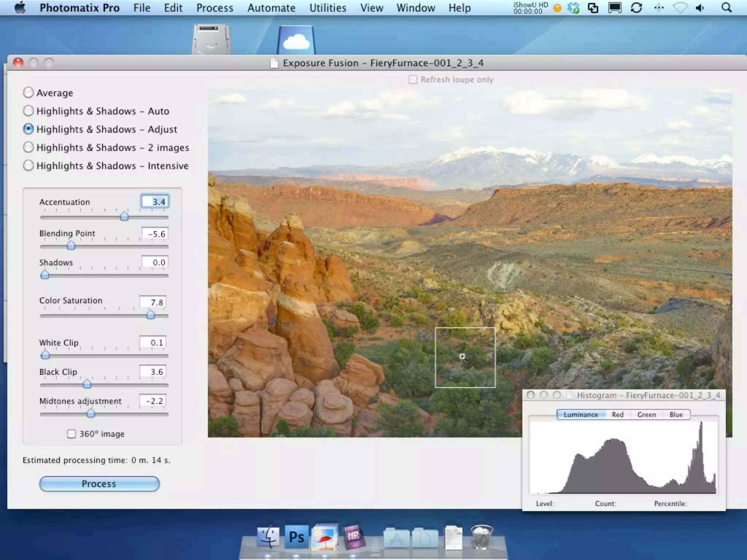Viewport: 747px width, 560px height.
Task: Click the volume speaker menu bar icon
Action: point(700,8)
